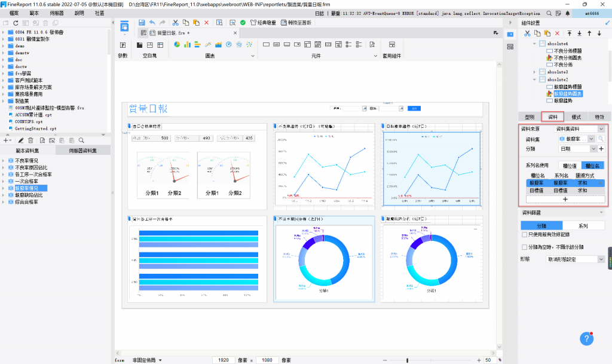Viewport: 612px width, 364px height.
Task: Click the green checkmark validation icon
Action: click(243, 23)
